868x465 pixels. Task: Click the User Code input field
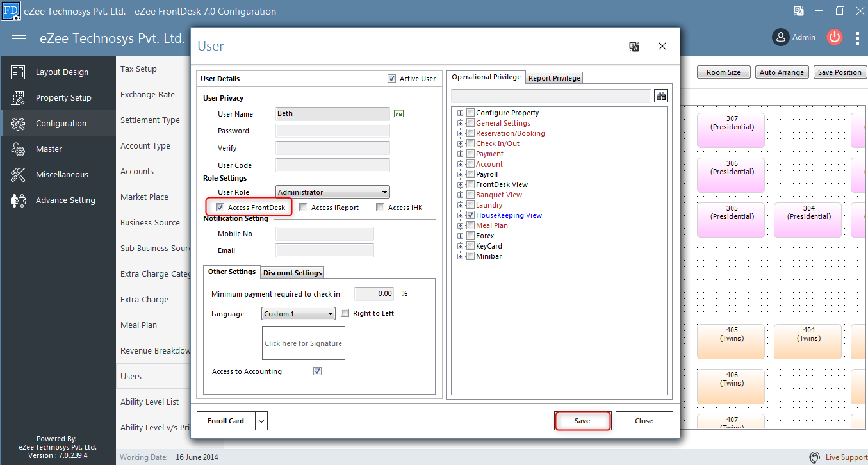[x=332, y=165]
